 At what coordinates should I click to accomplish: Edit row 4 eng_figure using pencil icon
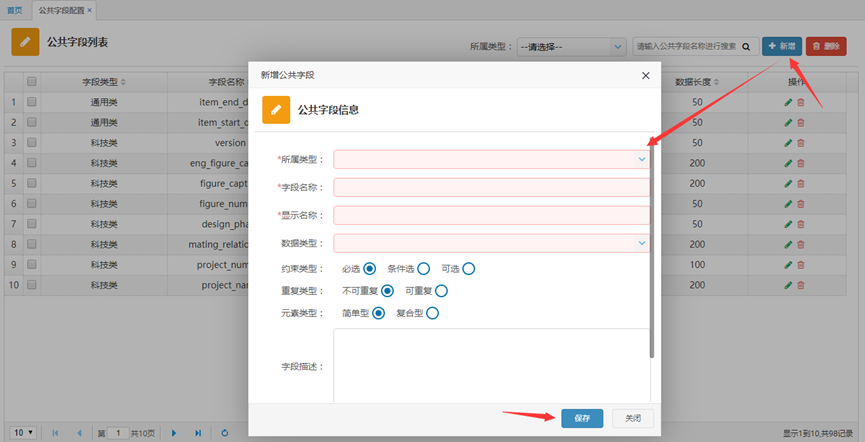coord(788,163)
